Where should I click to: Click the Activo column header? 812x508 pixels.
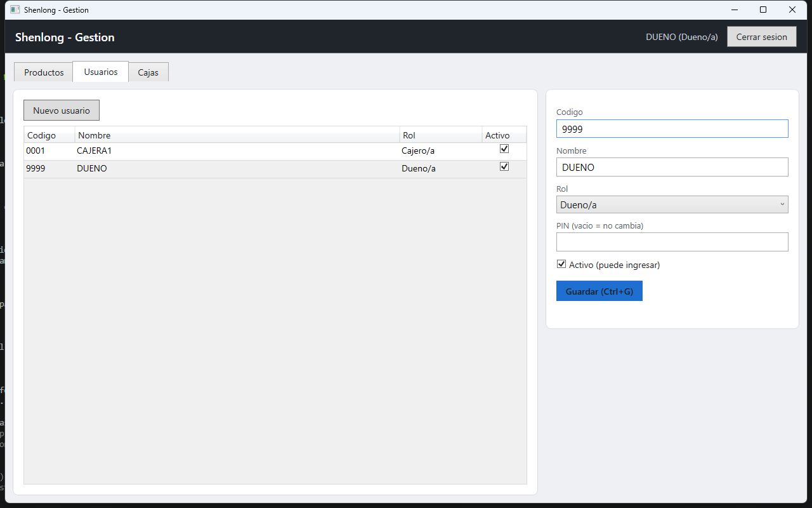tap(504, 135)
